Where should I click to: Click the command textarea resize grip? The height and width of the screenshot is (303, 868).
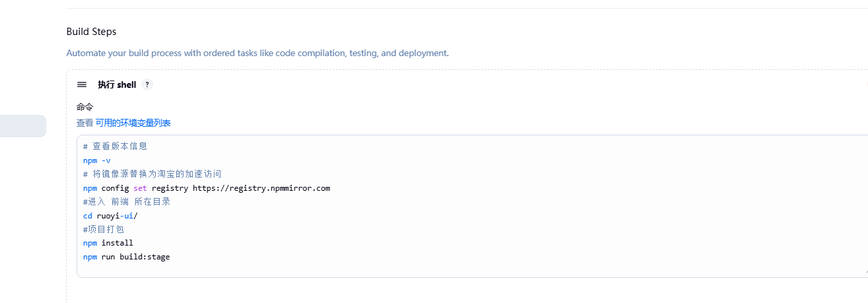pos(865,271)
